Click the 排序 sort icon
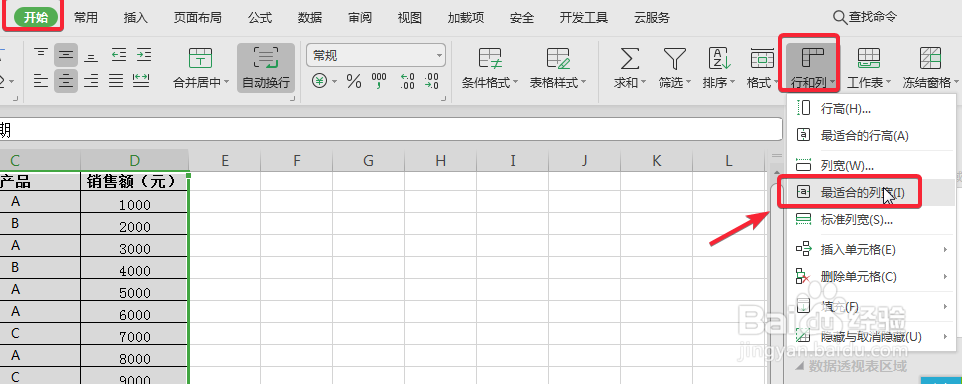The width and height of the screenshot is (962, 384). click(718, 58)
